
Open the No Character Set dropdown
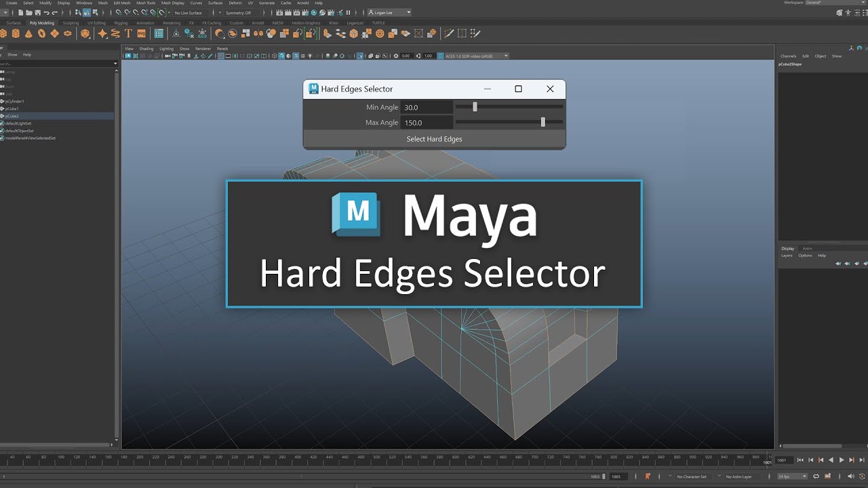(692, 476)
